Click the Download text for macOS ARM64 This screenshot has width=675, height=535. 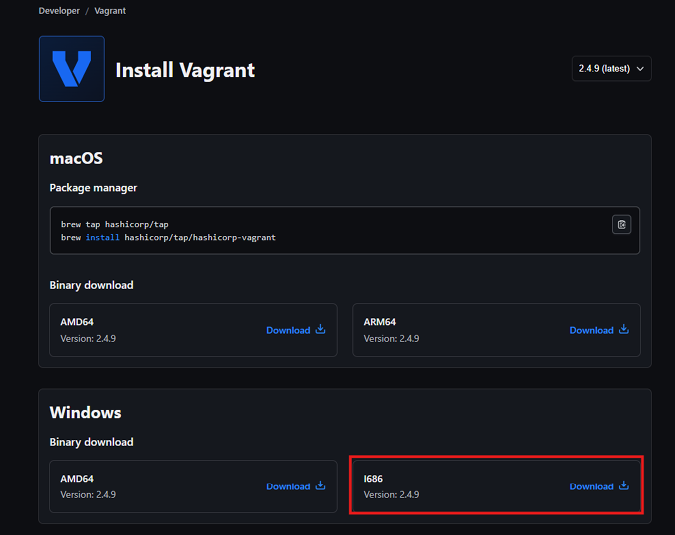pyautogui.click(x=591, y=330)
